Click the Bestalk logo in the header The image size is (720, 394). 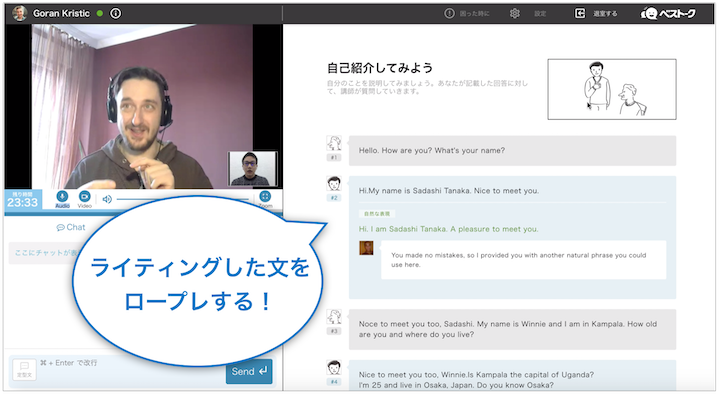coord(668,13)
